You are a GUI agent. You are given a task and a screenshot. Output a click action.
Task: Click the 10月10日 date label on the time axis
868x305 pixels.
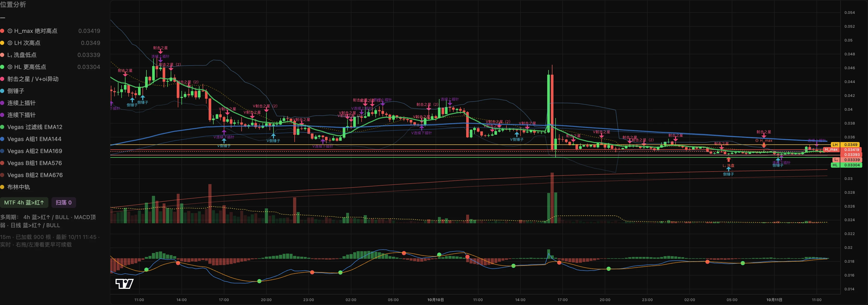point(436,300)
